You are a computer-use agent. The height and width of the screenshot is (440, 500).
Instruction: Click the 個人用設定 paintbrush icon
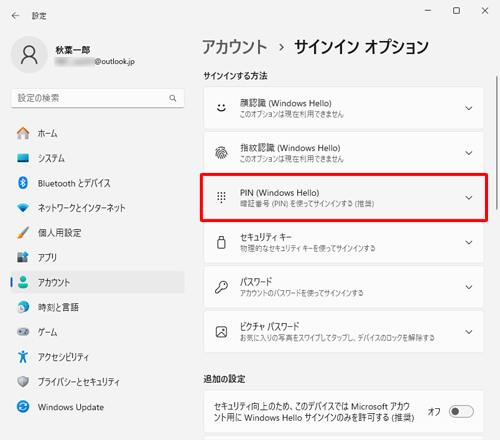tap(23, 232)
